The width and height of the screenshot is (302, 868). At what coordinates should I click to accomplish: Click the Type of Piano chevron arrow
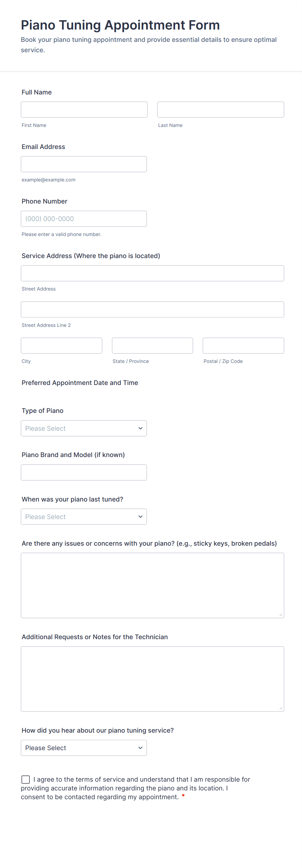pyautogui.click(x=140, y=428)
